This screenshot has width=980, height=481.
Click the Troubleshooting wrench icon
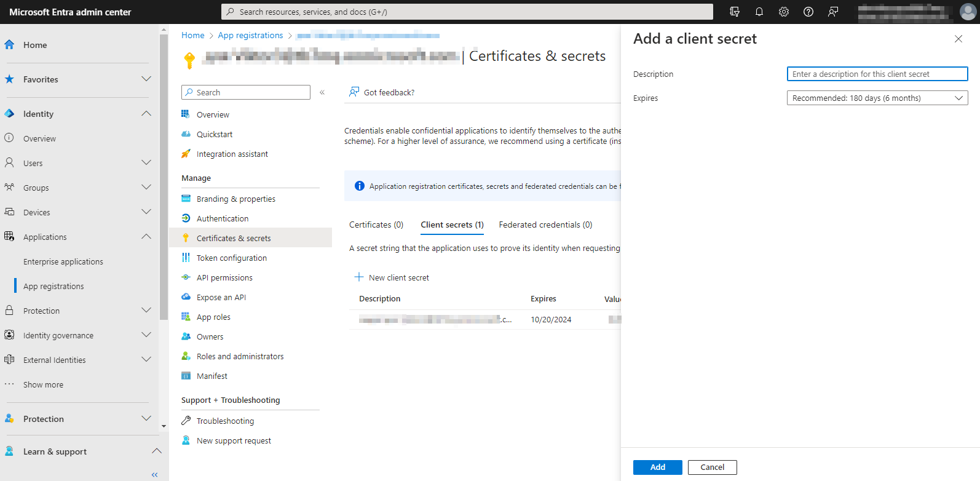pyautogui.click(x=186, y=421)
